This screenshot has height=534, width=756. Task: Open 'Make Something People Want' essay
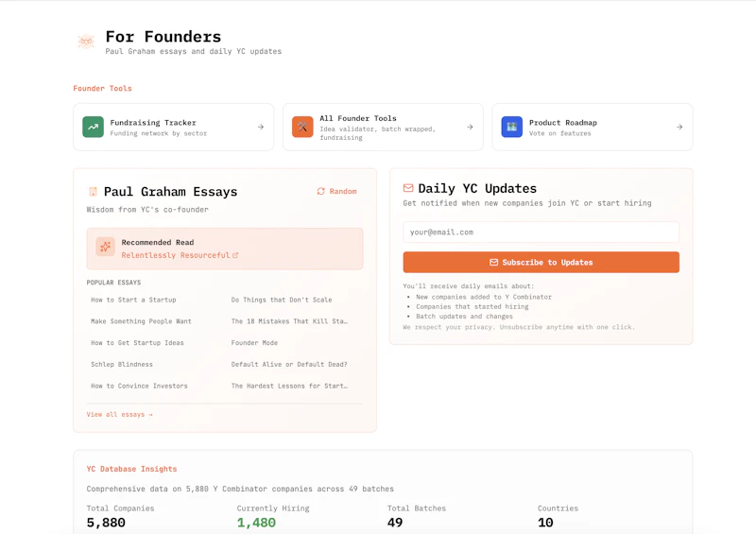[x=141, y=321]
